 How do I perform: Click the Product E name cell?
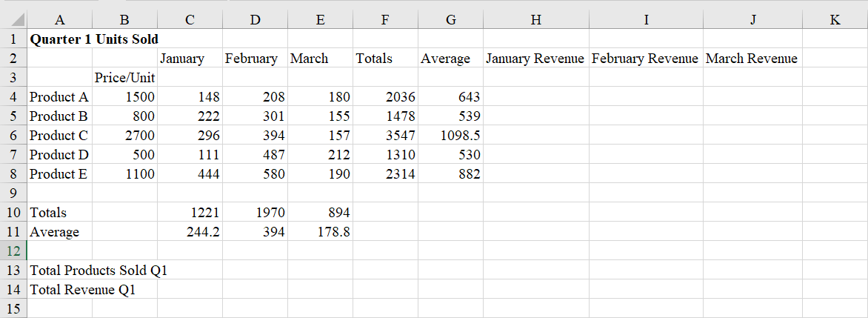[x=59, y=173]
